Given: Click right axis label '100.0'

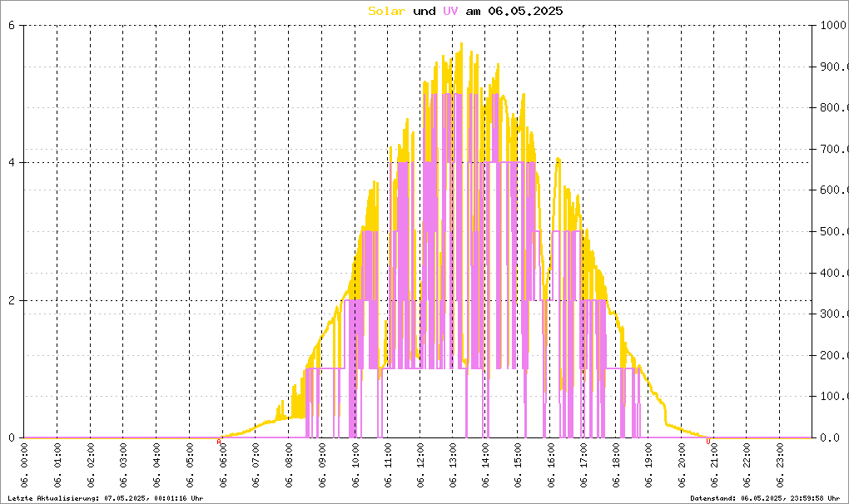Looking at the screenshot, I should point(834,397).
